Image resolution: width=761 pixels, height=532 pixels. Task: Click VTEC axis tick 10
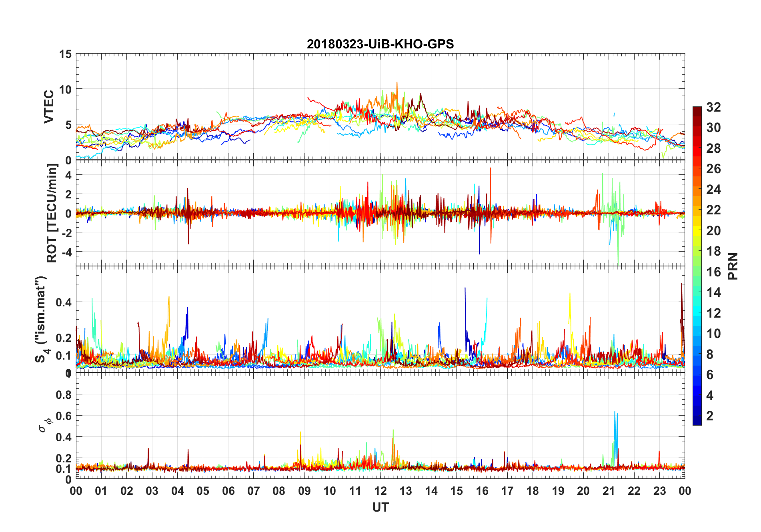pyautogui.click(x=65, y=90)
